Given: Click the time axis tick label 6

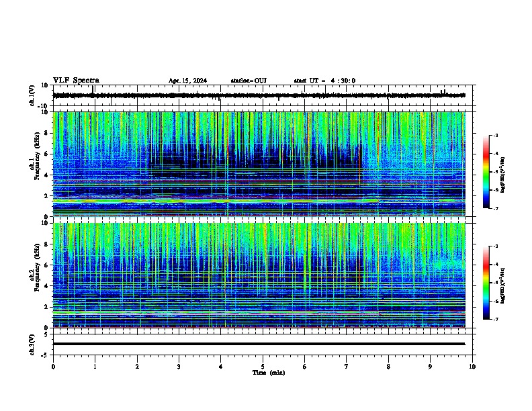Looking at the screenshot, I should [305, 367].
